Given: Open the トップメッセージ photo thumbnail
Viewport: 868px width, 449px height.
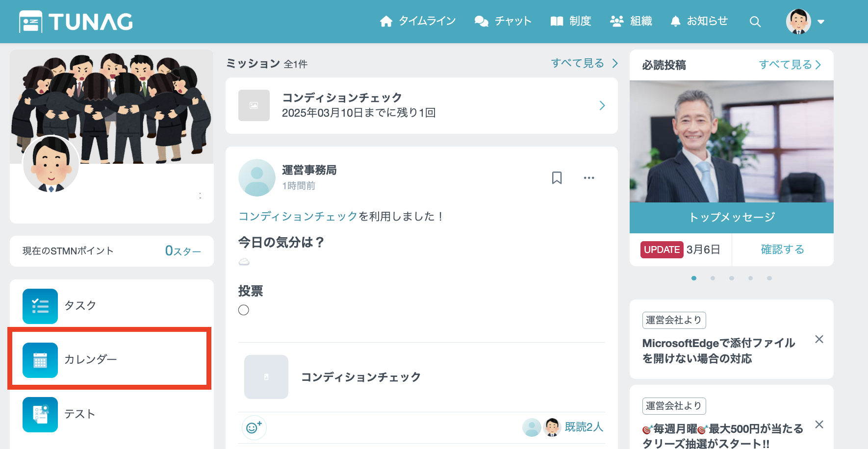Looking at the screenshot, I should 731,142.
